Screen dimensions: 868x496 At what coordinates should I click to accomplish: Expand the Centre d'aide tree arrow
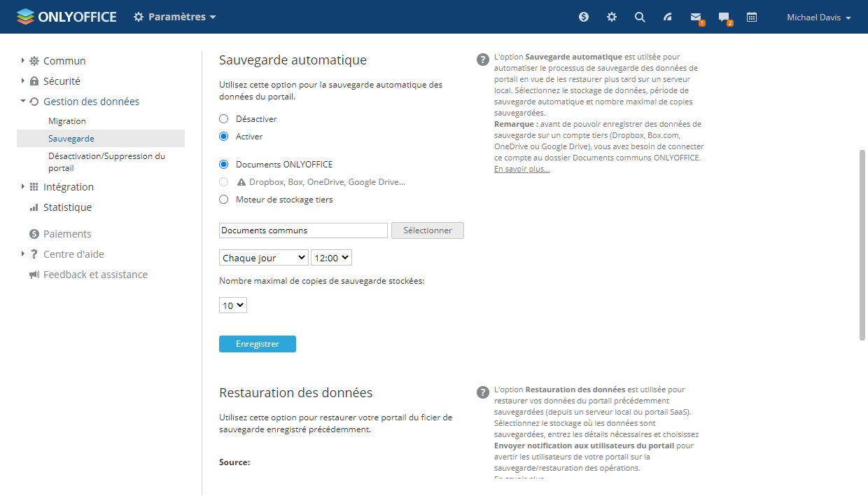(x=22, y=254)
